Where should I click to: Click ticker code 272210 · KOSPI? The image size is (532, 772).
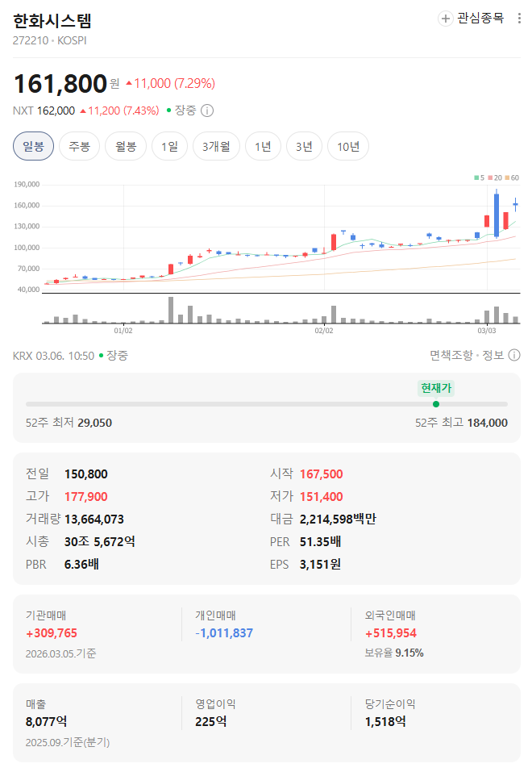click(50, 40)
